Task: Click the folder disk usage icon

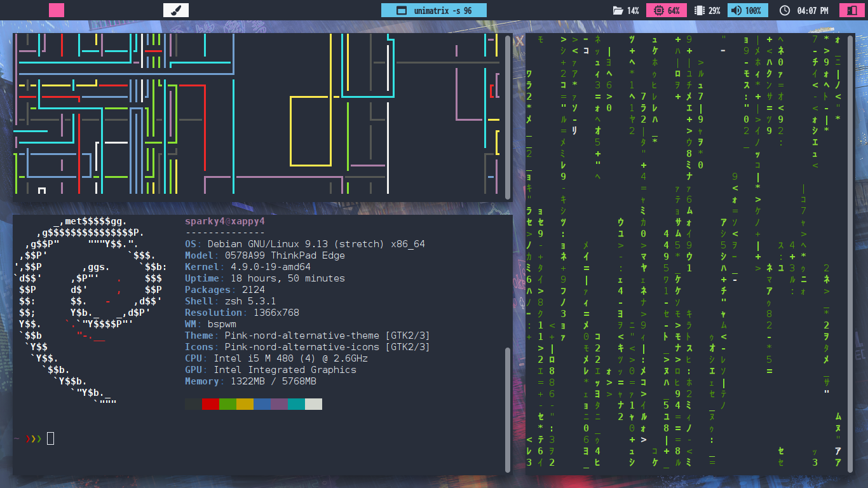Action: tap(617, 11)
